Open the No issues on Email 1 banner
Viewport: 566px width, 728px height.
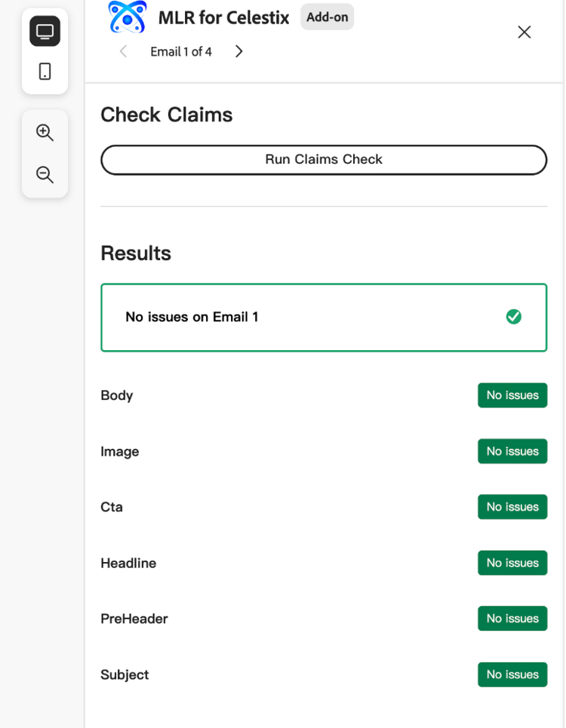(x=324, y=317)
